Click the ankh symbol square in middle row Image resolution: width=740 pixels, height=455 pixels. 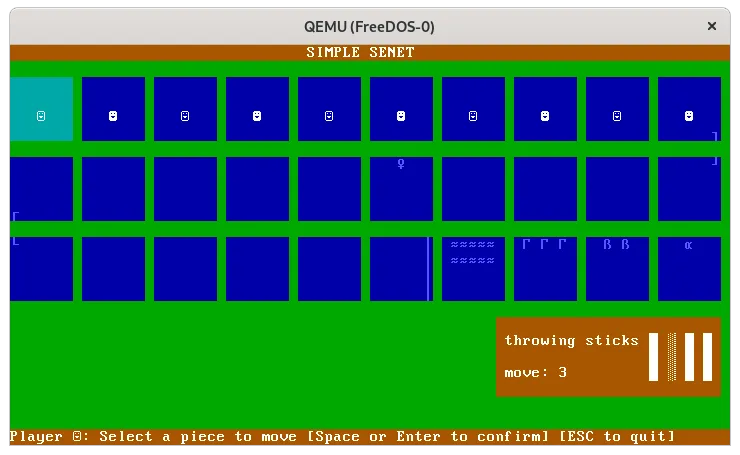tap(401, 189)
